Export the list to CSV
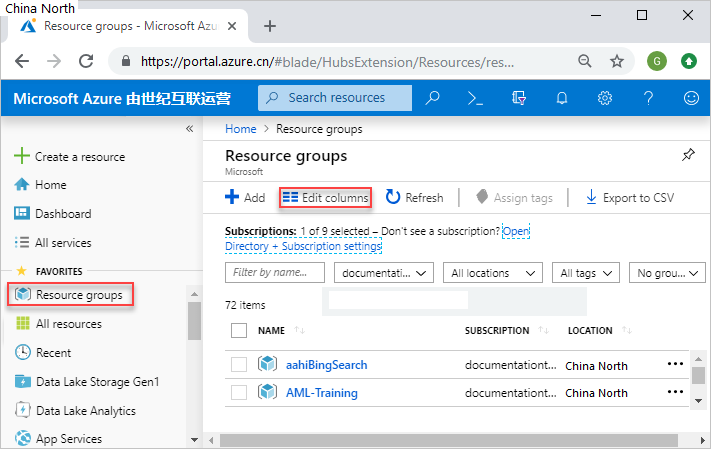 tap(629, 198)
